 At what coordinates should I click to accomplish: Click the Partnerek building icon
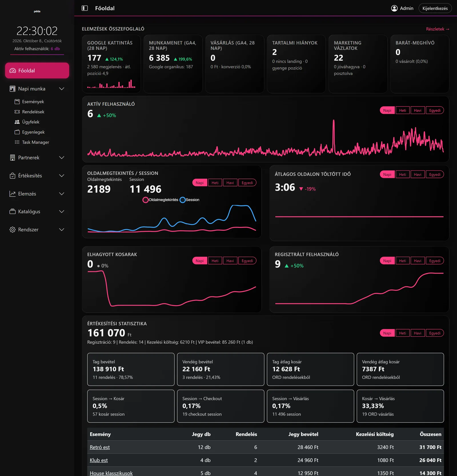coord(13,158)
